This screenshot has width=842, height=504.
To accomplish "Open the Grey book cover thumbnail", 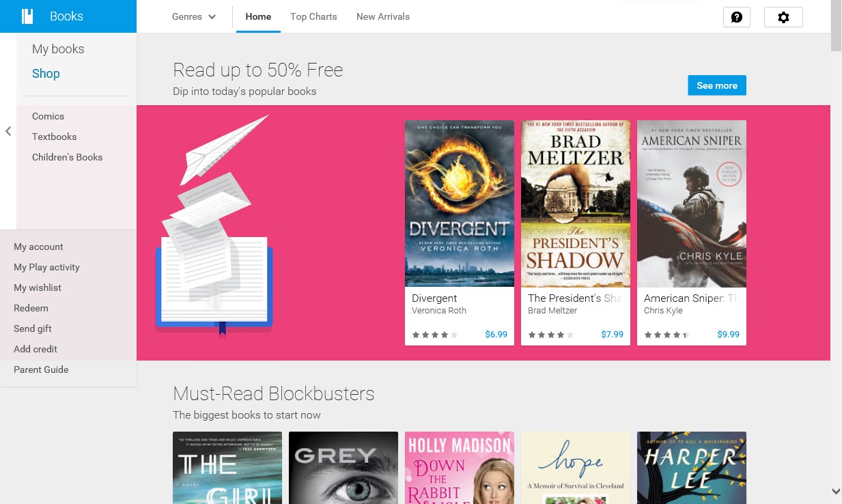I will pyautogui.click(x=343, y=468).
